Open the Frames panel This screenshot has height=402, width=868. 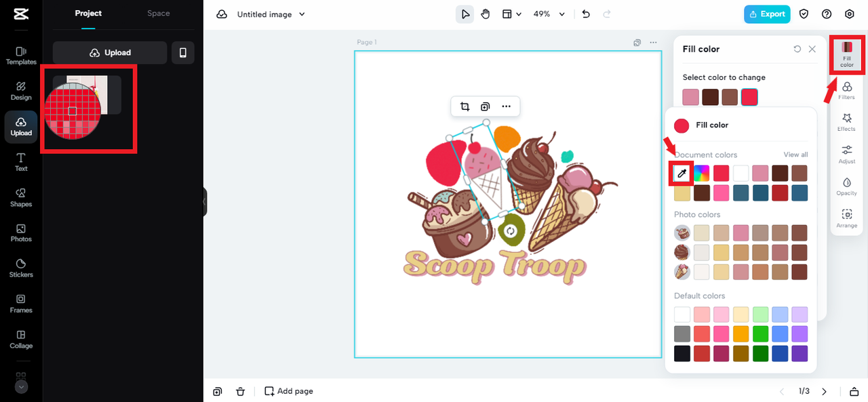click(x=21, y=304)
